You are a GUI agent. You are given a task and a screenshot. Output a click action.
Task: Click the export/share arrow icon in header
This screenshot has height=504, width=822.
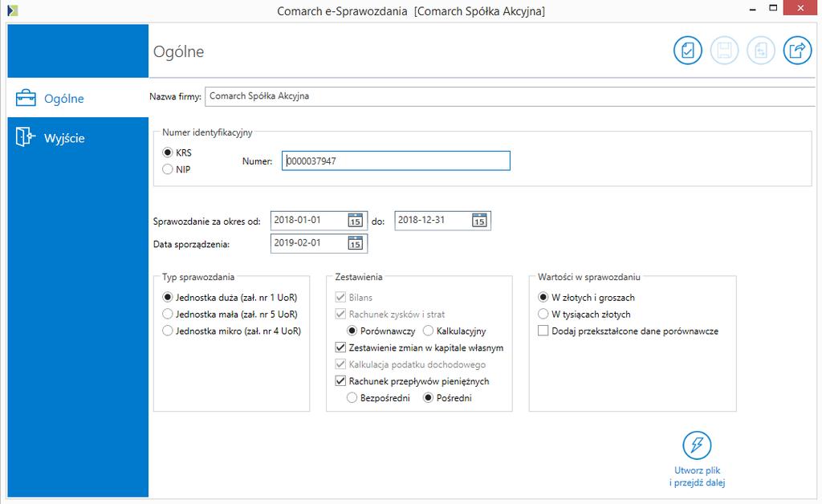(797, 51)
